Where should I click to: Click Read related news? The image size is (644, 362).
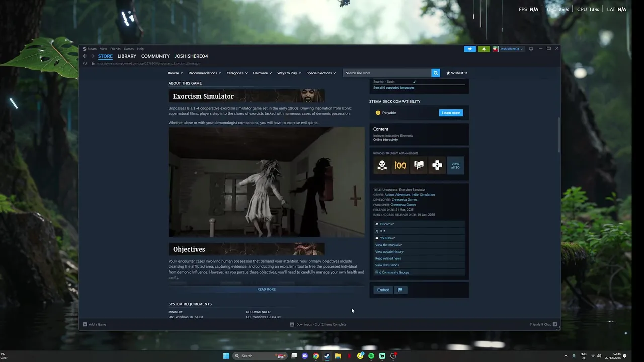pos(388,258)
